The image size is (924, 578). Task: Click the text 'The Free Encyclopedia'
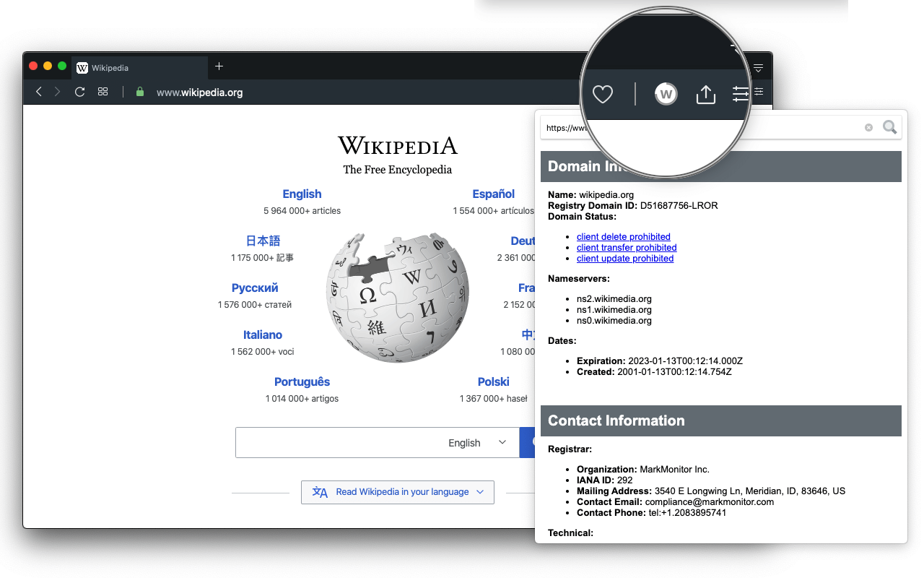point(398,170)
